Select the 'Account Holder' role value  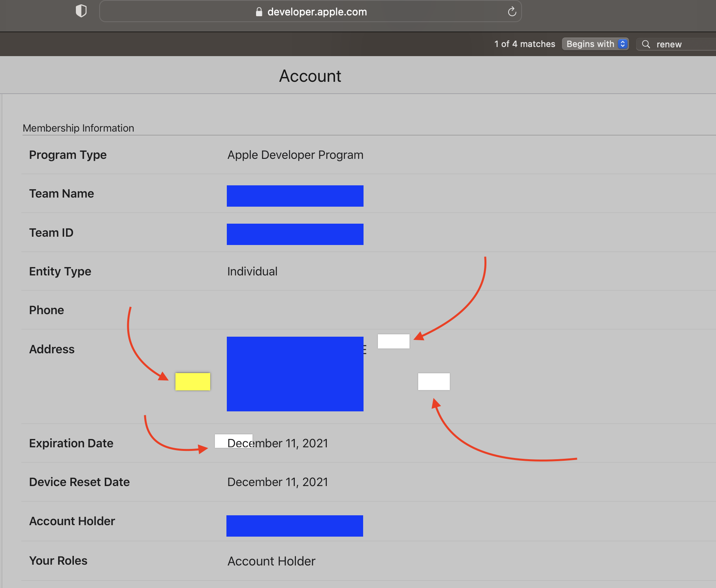[x=271, y=561]
